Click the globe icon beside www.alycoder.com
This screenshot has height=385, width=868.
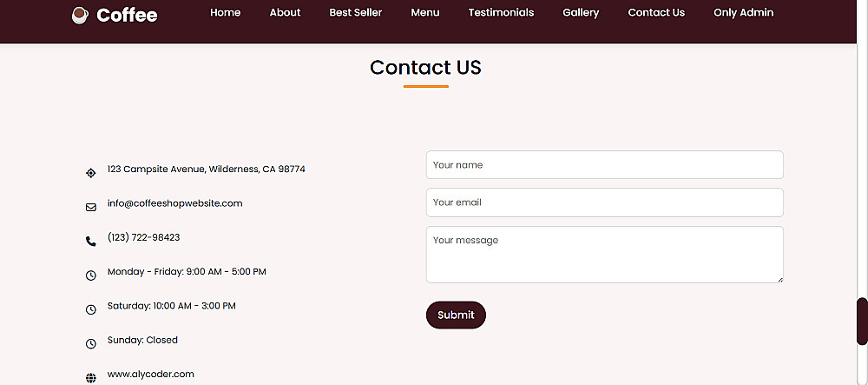91,378
